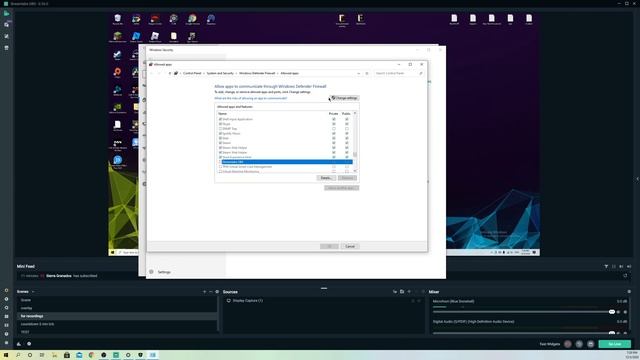
Task: Click the Up arrow in Allowed apps window
Action: [170, 73]
